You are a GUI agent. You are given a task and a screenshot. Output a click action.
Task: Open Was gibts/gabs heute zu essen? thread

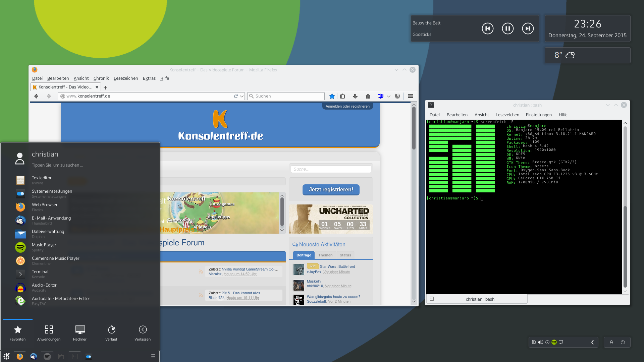click(x=333, y=297)
